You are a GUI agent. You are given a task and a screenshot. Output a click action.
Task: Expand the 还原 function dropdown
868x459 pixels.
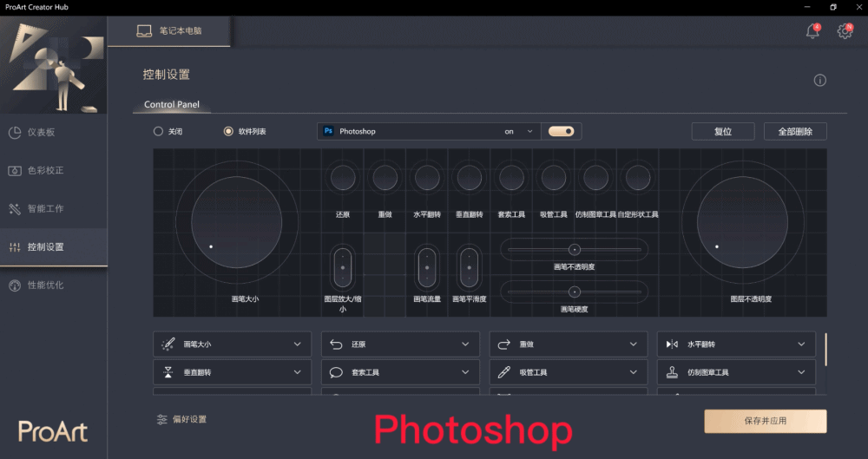400,344
